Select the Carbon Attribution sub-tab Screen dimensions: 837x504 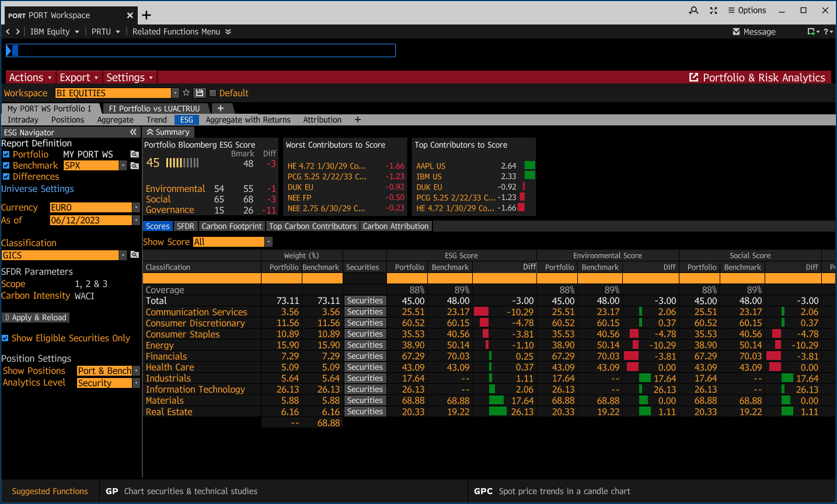396,226
